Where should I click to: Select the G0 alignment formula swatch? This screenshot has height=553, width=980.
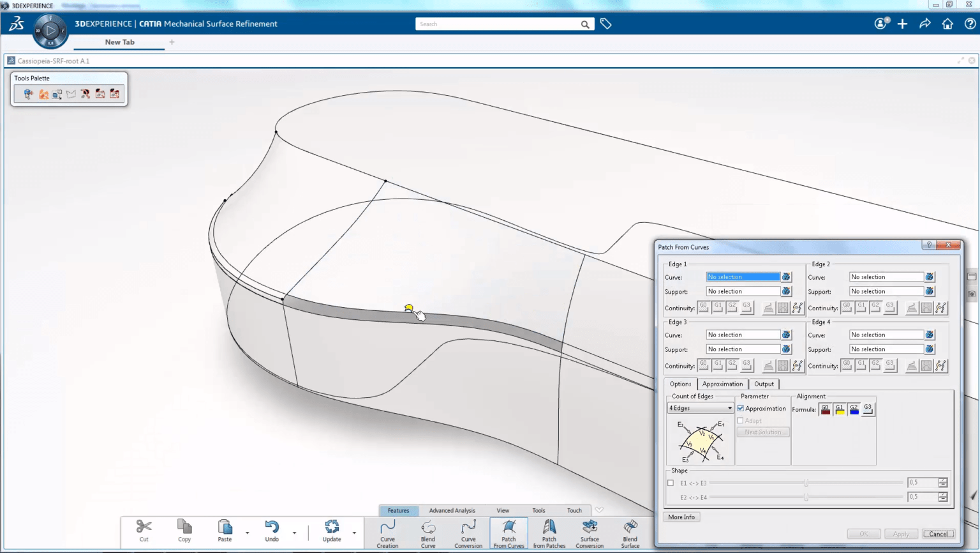(826, 409)
